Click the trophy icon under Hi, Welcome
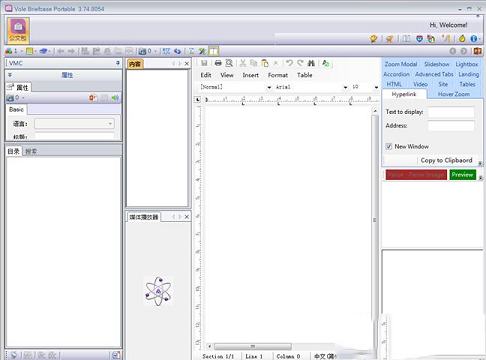 click(374, 39)
